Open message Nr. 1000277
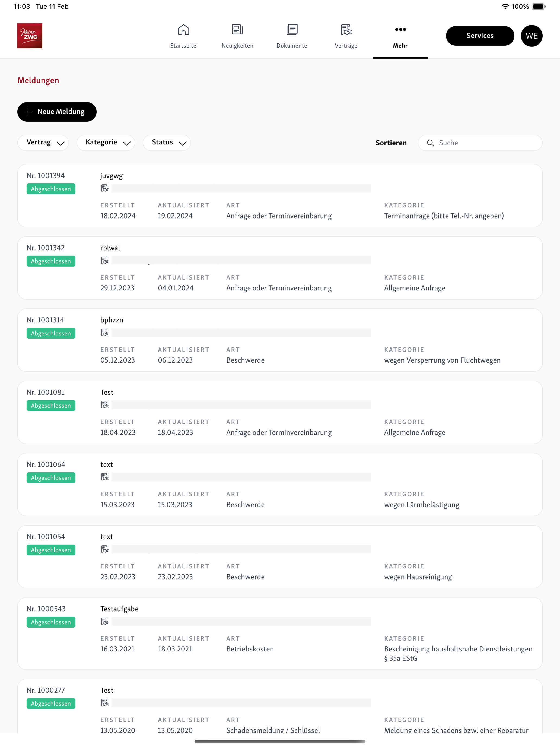This screenshot has height=747, width=560. tap(280, 706)
